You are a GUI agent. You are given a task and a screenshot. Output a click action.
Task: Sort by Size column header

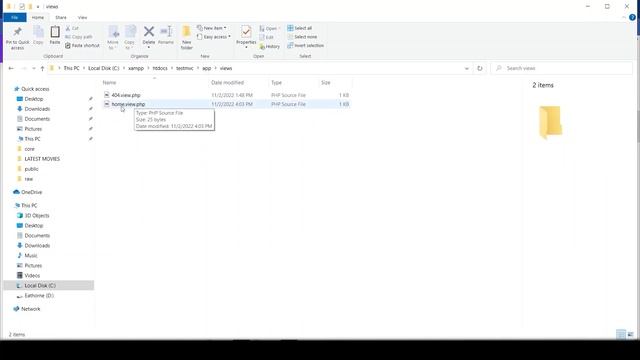click(326, 83)
